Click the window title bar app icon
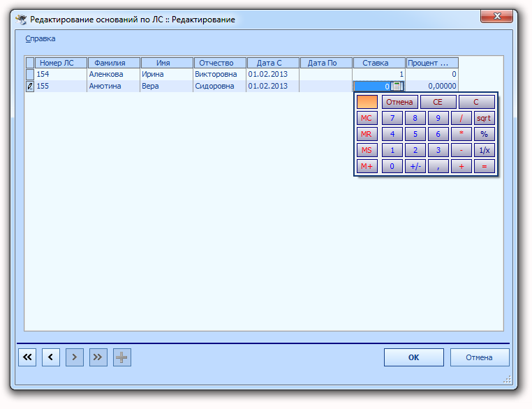The image size is (532, 409). point(21,20)
